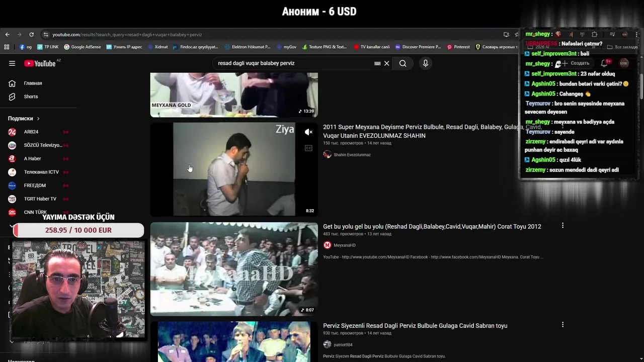
Task: Unmute the 2011 Super Meyxana preview video
Action: 308,132
